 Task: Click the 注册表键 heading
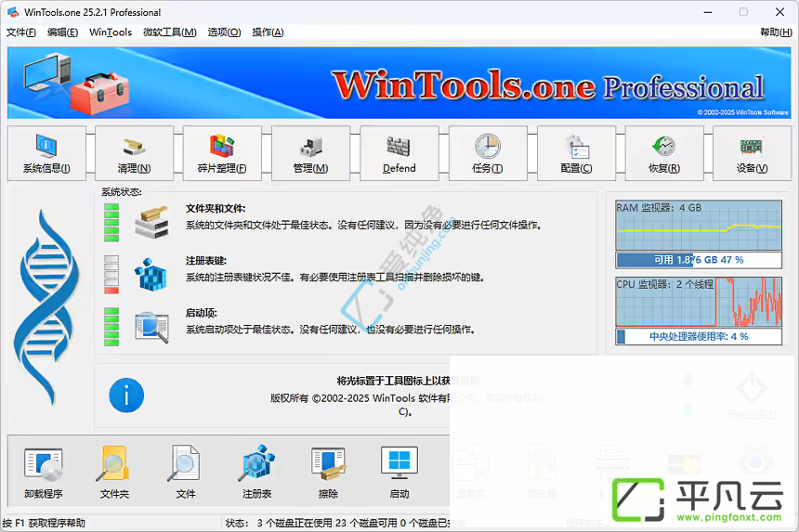(x=206, y=261)
